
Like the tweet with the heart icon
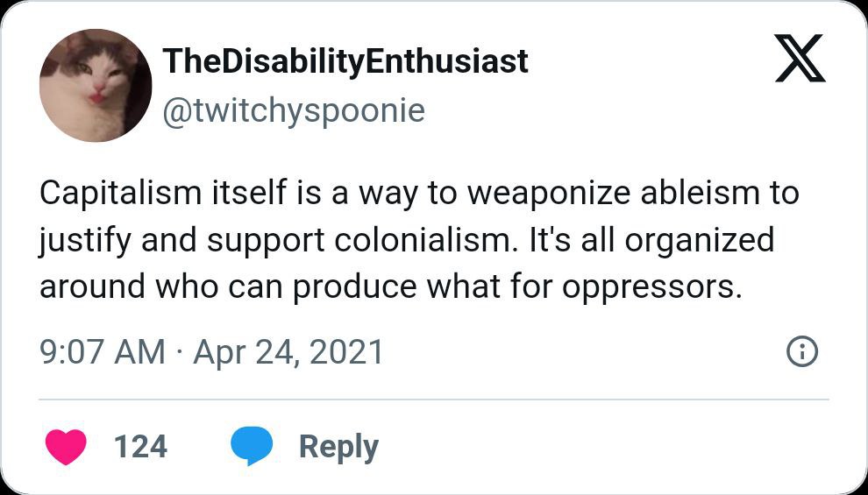(x=65, y=447)
